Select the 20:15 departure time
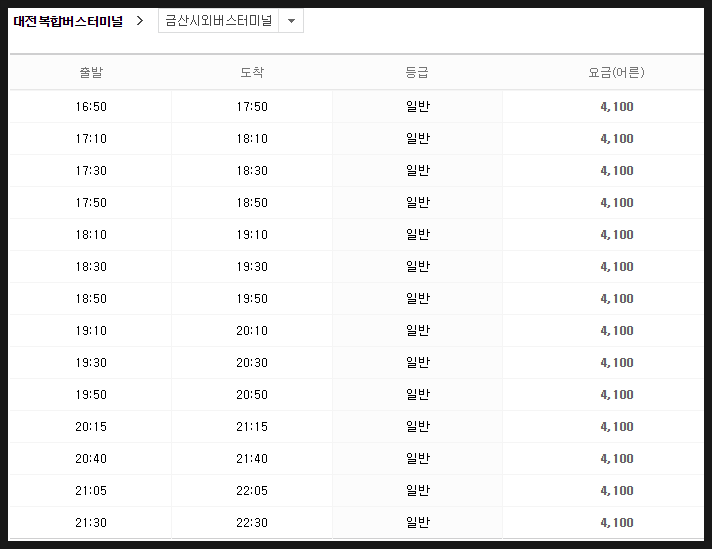This screenshot has width=712, height=549. click(91, 426)
